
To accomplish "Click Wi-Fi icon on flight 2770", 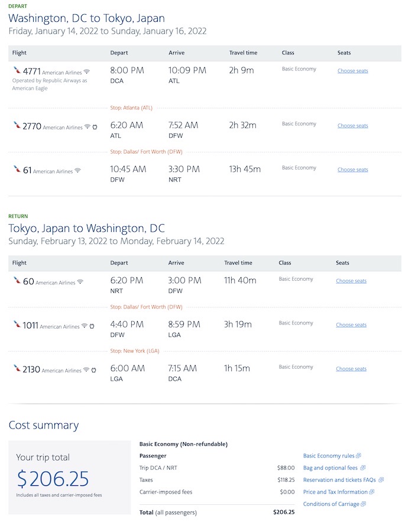I will pyautogui.click(x=87, y=126).
